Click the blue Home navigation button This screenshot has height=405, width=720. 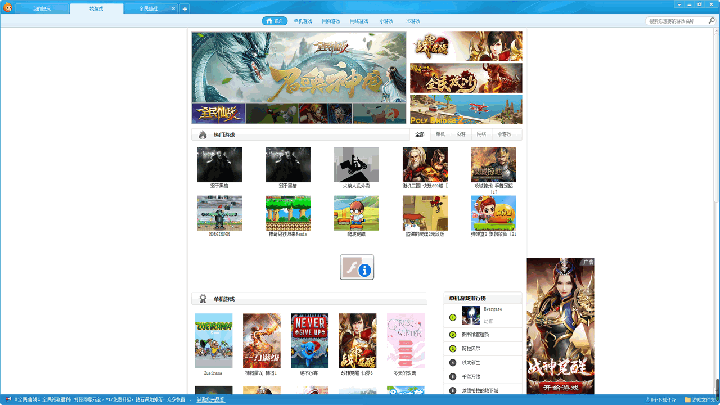point(275,21)
